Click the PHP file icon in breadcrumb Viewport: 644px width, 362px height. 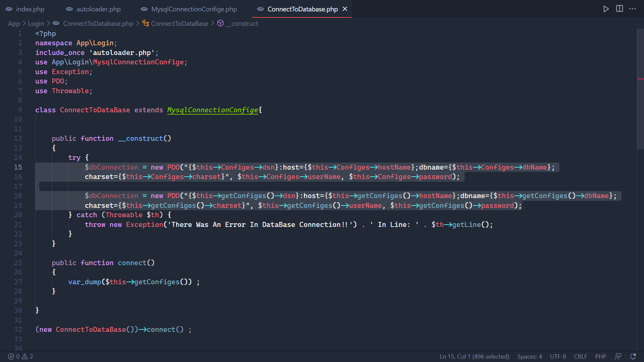(x=56, y=23)
